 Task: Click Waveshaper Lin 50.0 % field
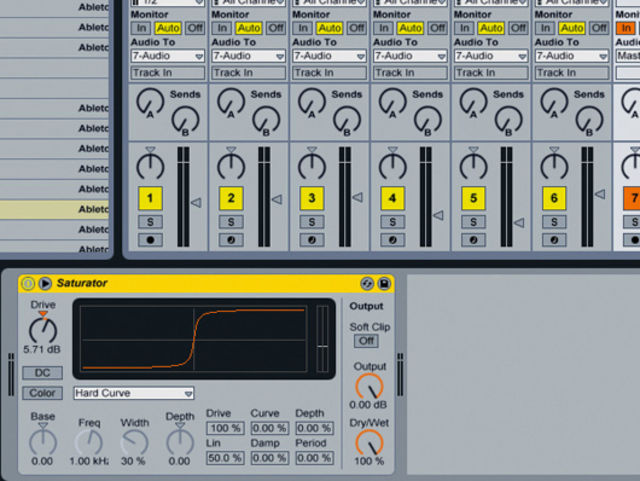225,458
